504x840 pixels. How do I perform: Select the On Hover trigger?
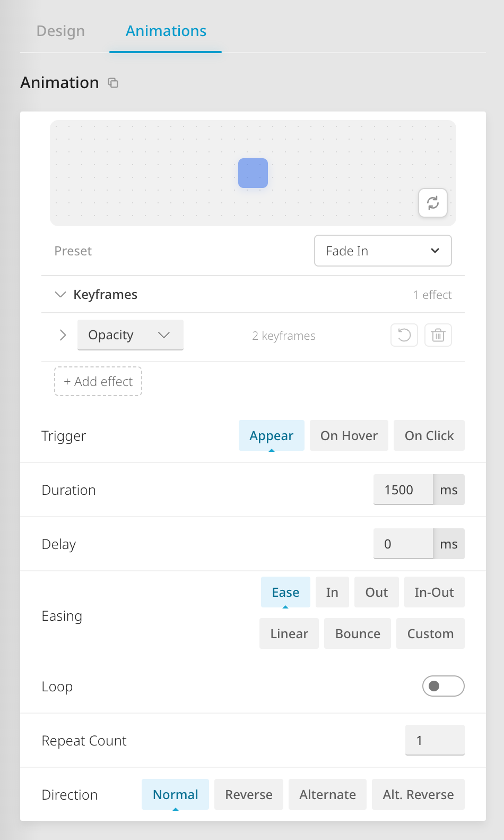coord(349,435)
